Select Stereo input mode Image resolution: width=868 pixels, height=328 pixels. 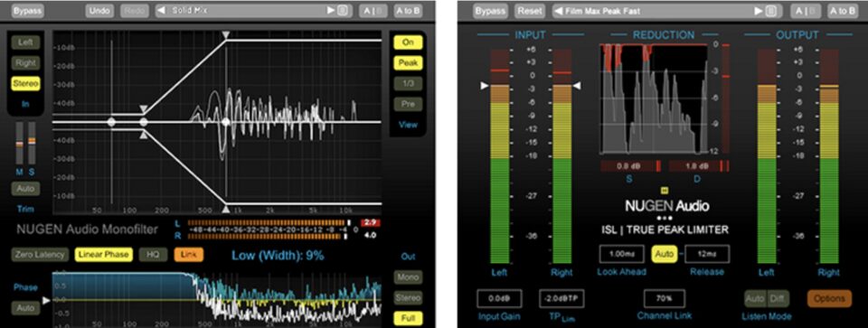click(x=25, y=84)
